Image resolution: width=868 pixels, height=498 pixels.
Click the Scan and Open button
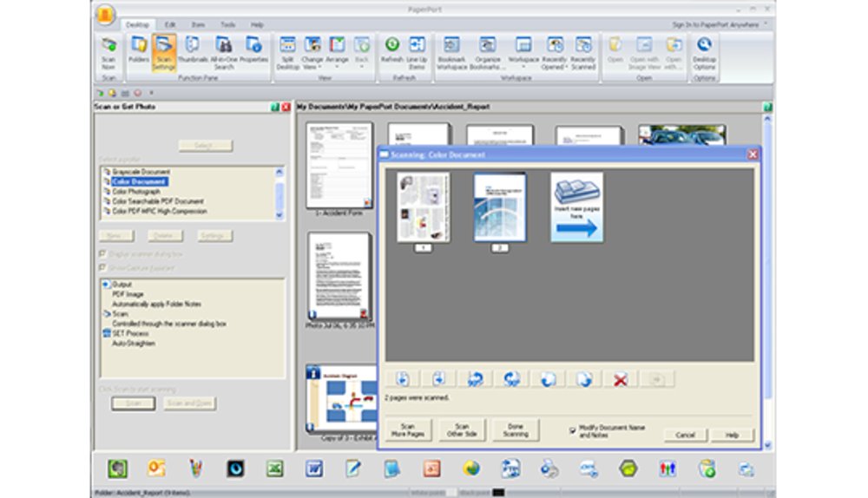click(189, 403)
